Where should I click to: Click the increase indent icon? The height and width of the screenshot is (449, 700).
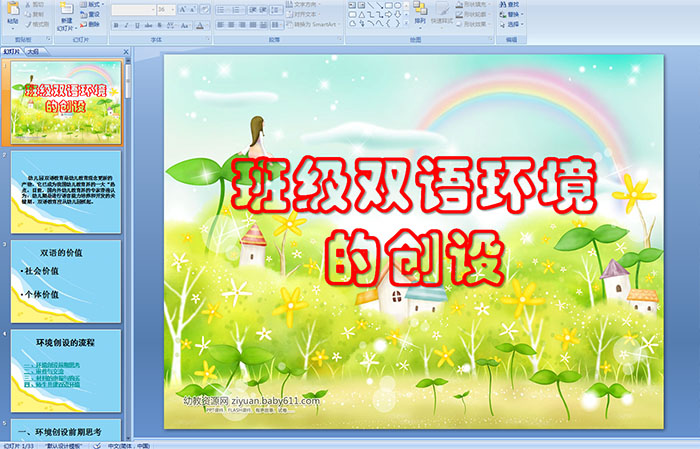(x=263, y=10)
